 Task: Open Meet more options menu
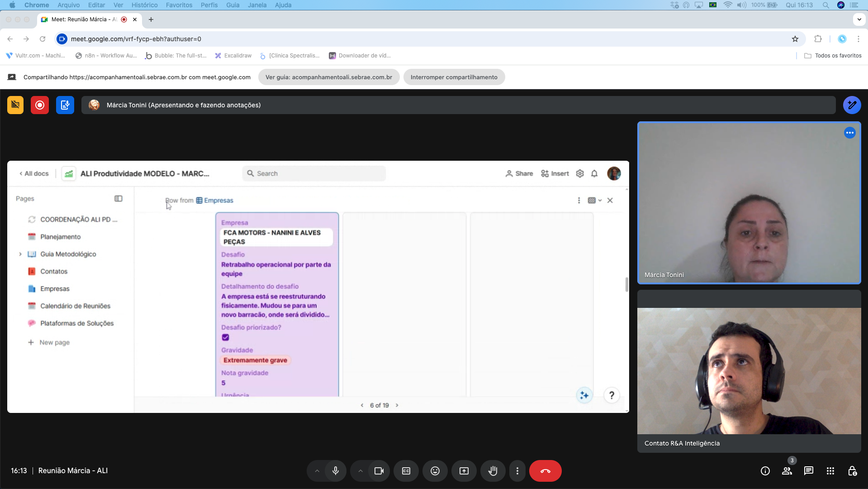tap(517, 471)
